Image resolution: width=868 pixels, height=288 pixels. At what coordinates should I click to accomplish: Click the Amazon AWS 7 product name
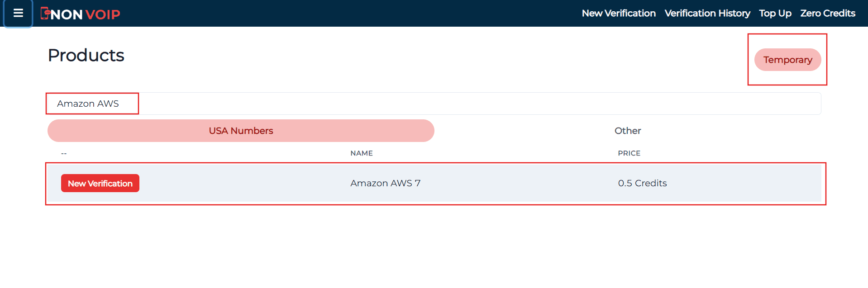tap(385, 183)
